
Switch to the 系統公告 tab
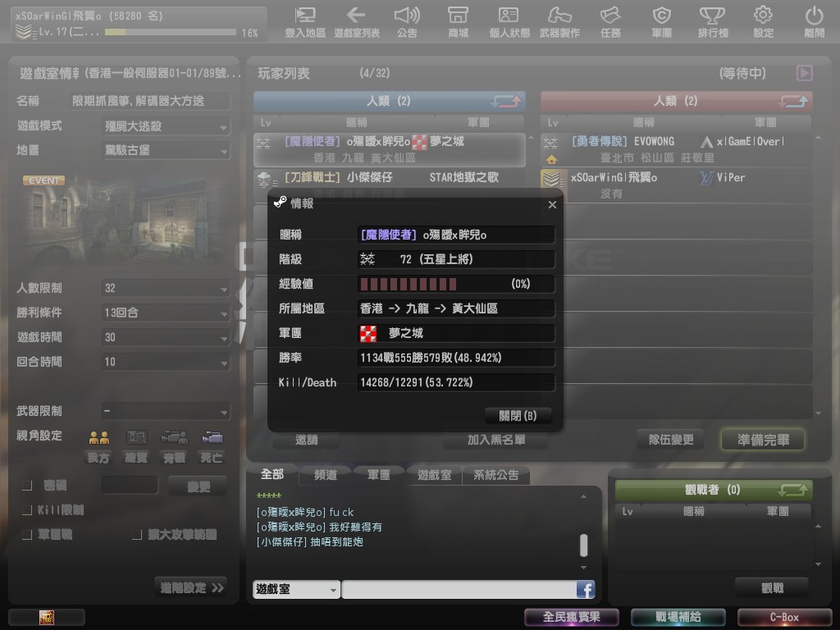pyautogui.click(x=495, y=475)
